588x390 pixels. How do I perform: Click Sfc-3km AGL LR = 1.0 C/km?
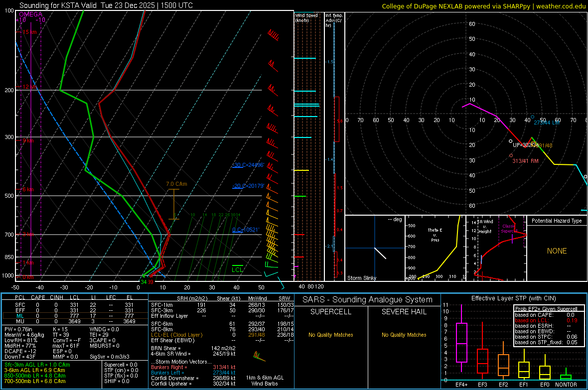[37, 365]
